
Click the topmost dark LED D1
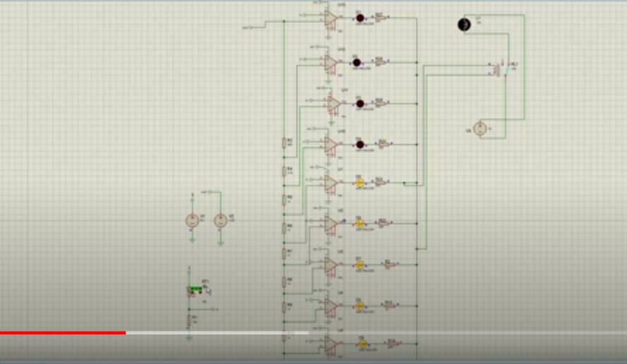[360, 18]
